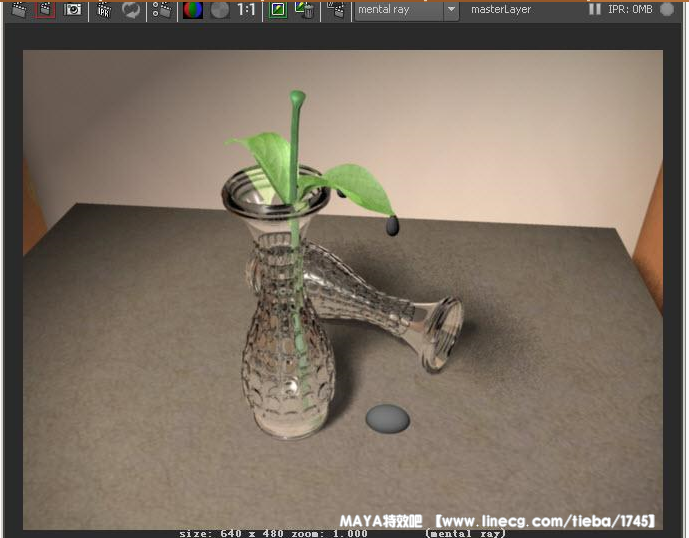Expand the arrow beside mental ray

pos(451,10)
